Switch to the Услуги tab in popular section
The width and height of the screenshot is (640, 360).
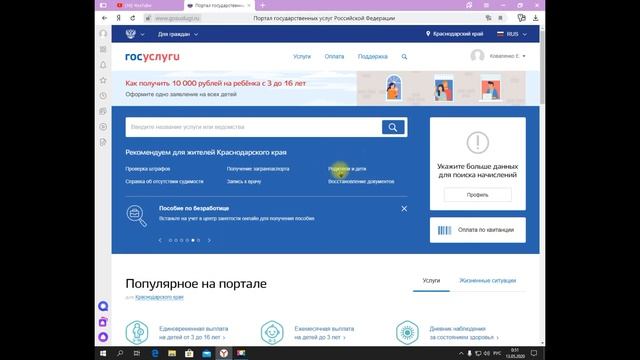pos(431,281)
